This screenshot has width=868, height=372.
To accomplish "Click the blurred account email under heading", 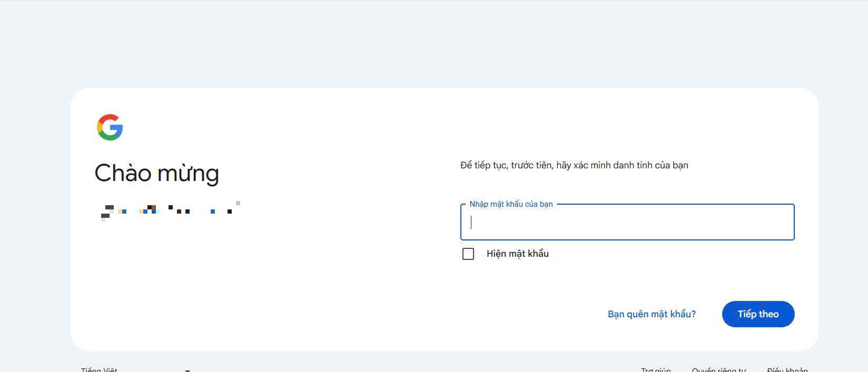I will pyautogui.click(x=170, y=210).
